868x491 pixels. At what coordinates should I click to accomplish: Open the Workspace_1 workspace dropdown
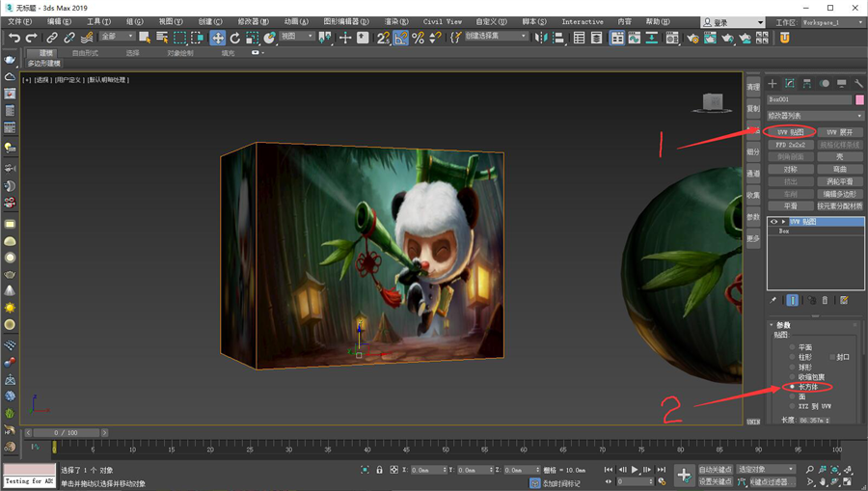[x=832, y=22]
